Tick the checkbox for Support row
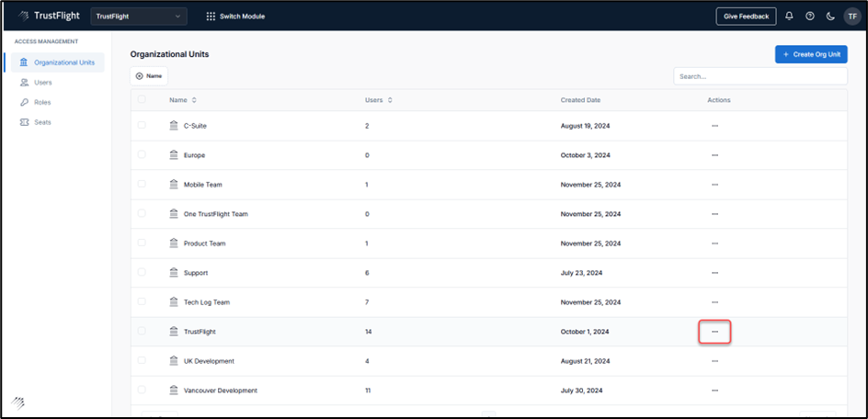 (142, 272)
